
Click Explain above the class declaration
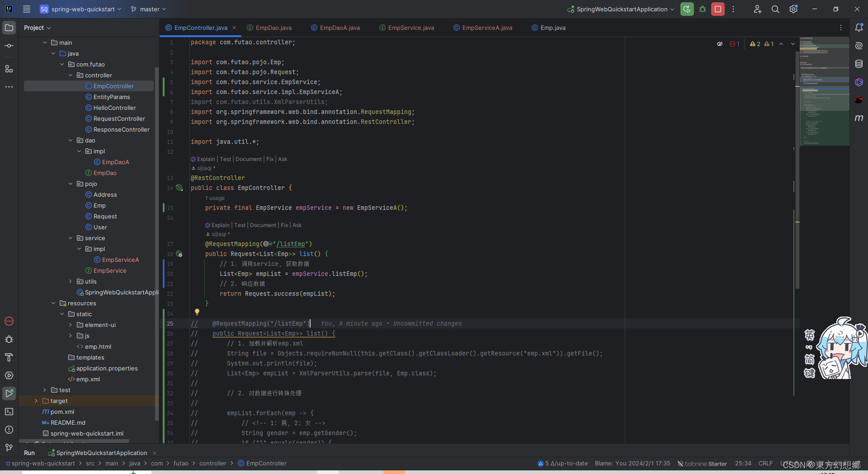click(206, 159)
